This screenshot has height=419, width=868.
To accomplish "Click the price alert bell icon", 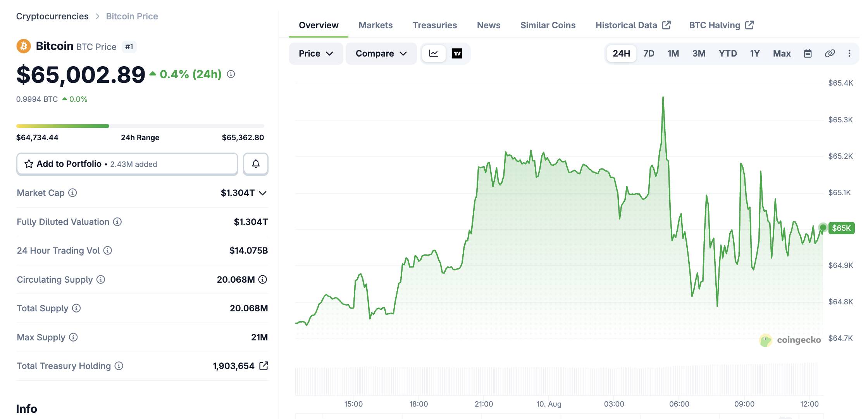I will coord(256,164).
